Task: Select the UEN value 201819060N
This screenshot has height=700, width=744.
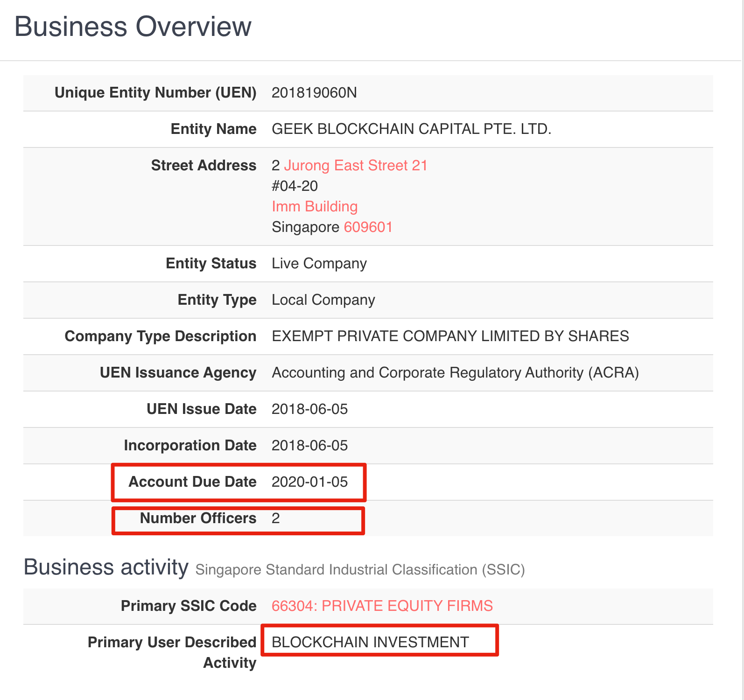Action: pos(314,93)
